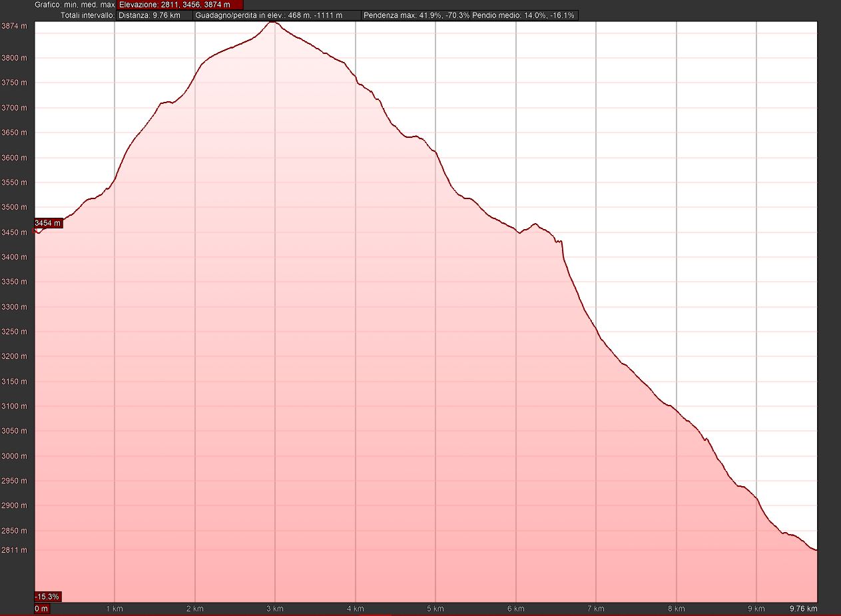
Task: Click the 6 km distance axis label
Action: pyautogui.click(x=515, y=609)
